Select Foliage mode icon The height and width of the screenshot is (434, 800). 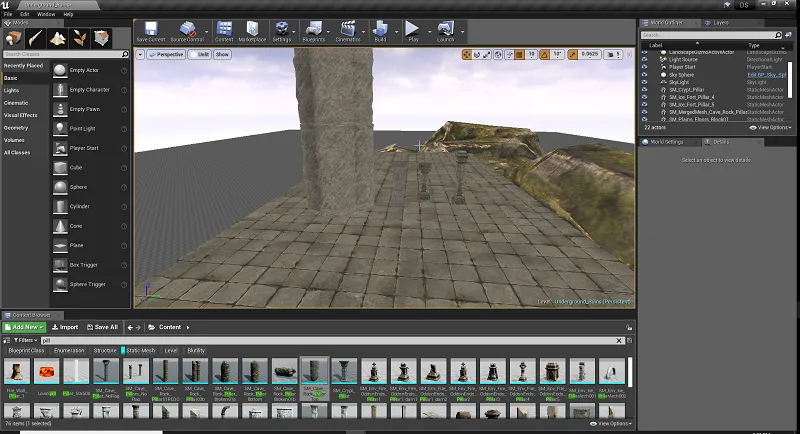click(x=79, y=38)
